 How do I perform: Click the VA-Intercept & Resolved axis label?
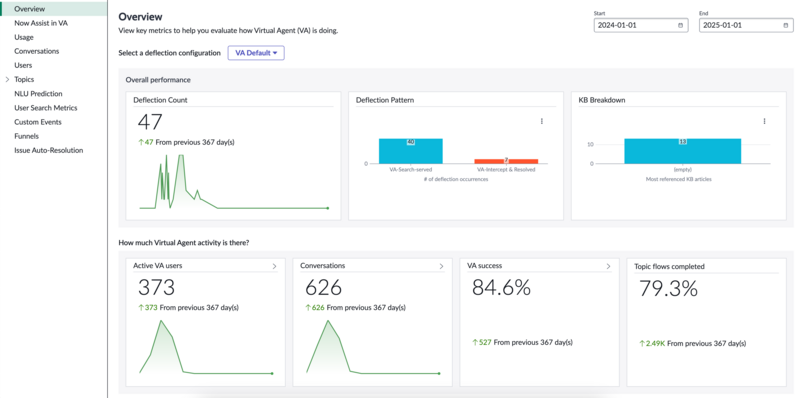click(506, 170)
